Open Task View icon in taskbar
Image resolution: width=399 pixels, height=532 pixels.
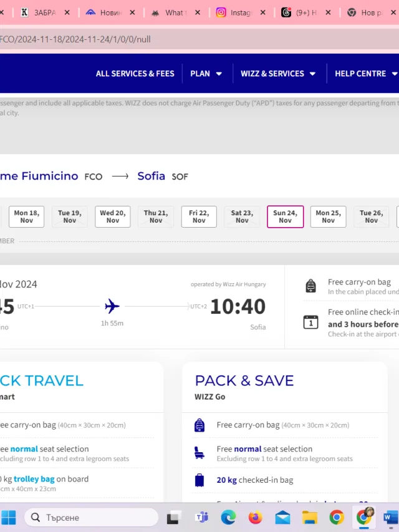coord(174,518)
